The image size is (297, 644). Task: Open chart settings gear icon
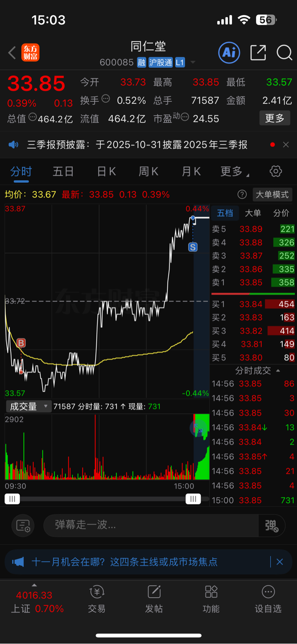[x=276, y=171]
